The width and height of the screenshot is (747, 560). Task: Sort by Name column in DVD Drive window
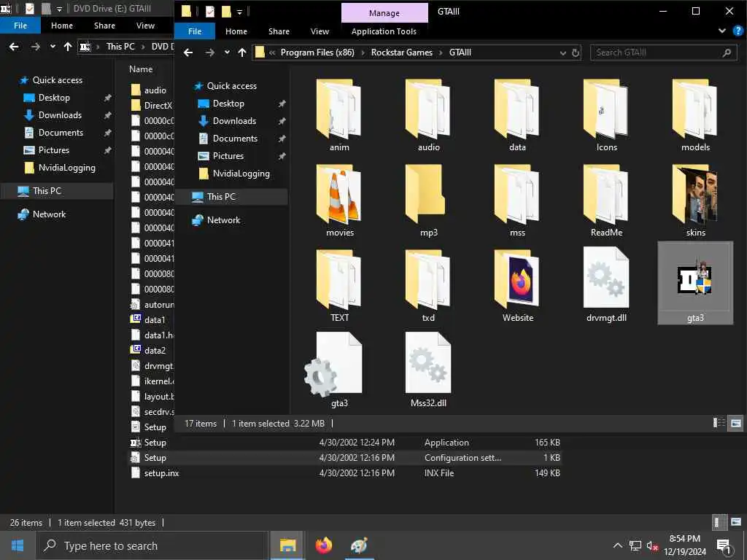coord(141,69)
